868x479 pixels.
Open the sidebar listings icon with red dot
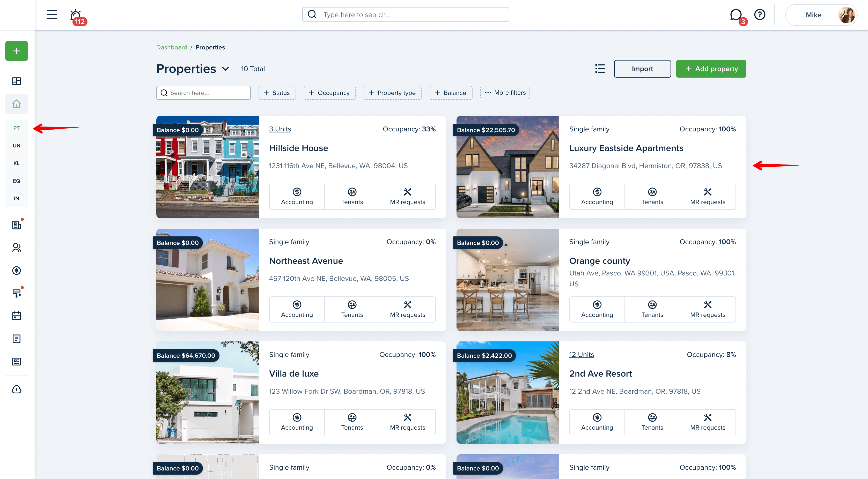(17, 225)
